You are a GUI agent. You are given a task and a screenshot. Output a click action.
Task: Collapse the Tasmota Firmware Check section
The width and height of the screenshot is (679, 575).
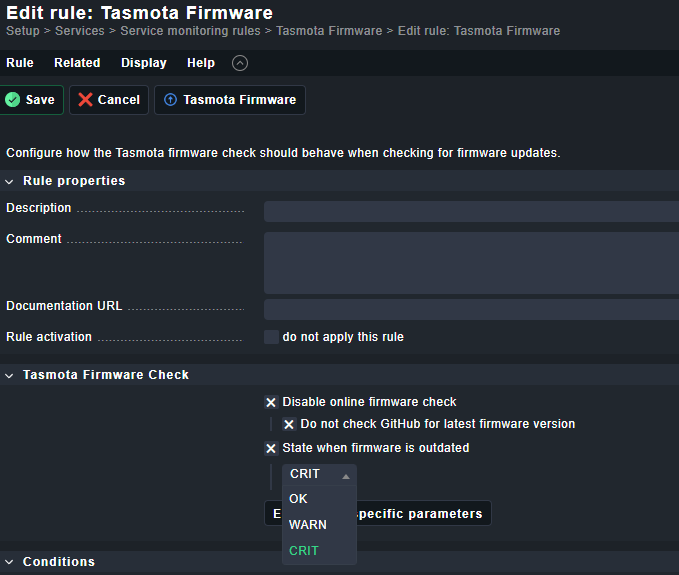(10, 375)
